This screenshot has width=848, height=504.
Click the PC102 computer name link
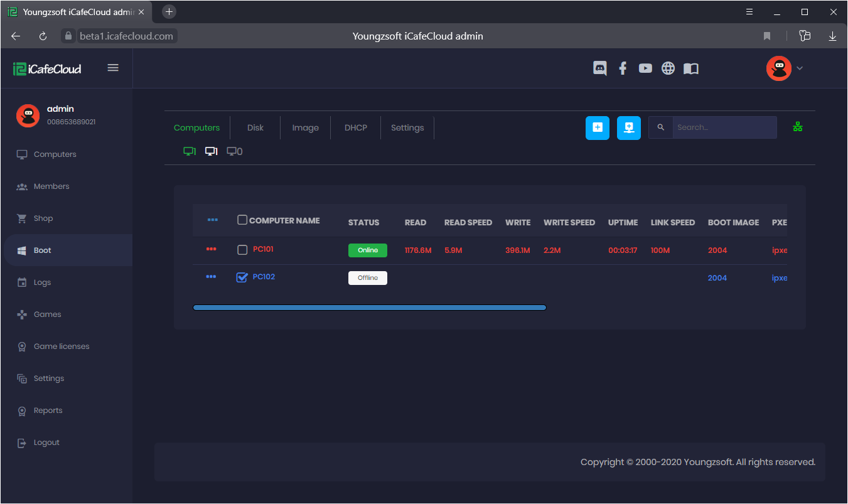[x=262, y=277]
